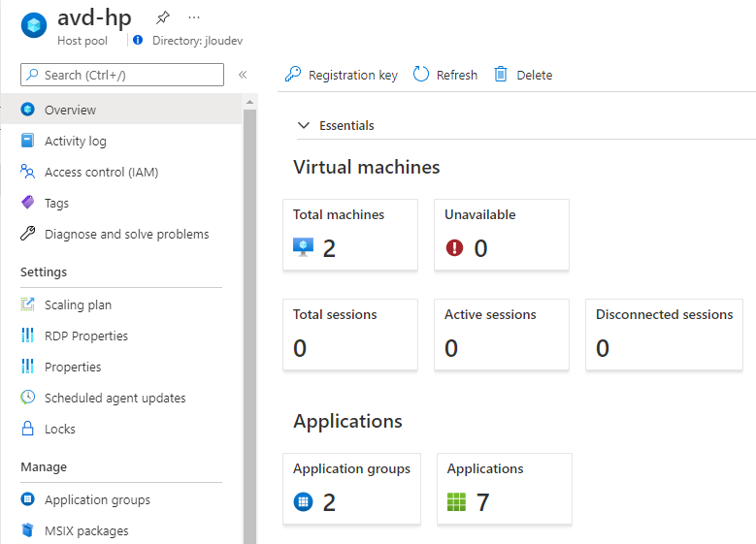Click the Delete toolbar button text
The width and height of the screenshot is (756, 544).
pyautogui.click(x=534, y=76)
